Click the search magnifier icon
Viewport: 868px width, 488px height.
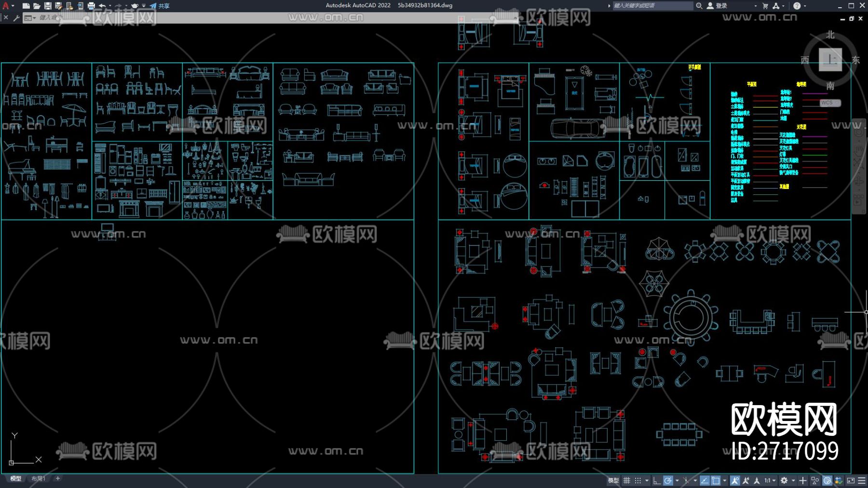click(699, 6)
